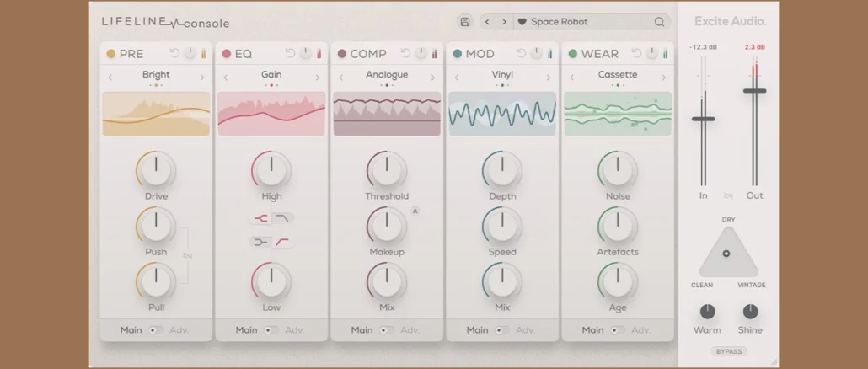Save preset with the floppy disk icon

(465, 22)
